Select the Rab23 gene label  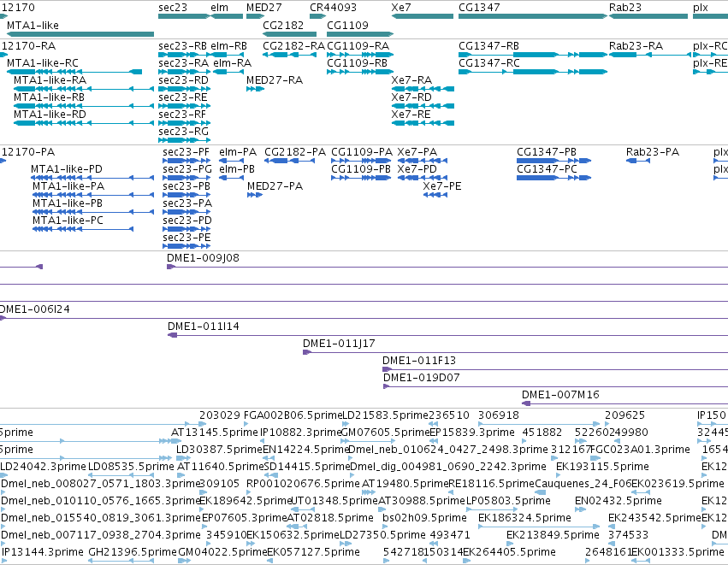point(625,8)
